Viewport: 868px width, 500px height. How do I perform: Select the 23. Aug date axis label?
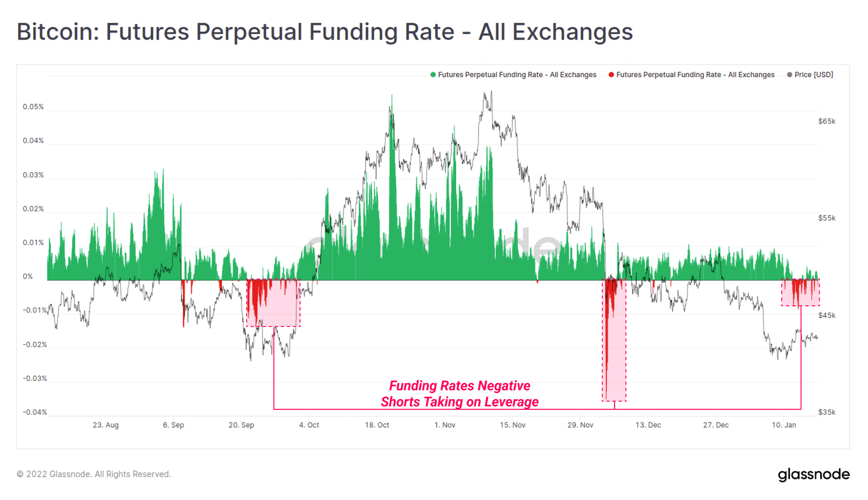coord(106,425)
